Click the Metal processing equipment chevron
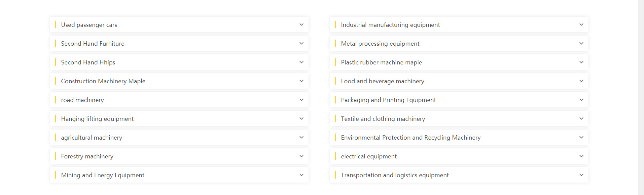 click(x=581, y=44)
